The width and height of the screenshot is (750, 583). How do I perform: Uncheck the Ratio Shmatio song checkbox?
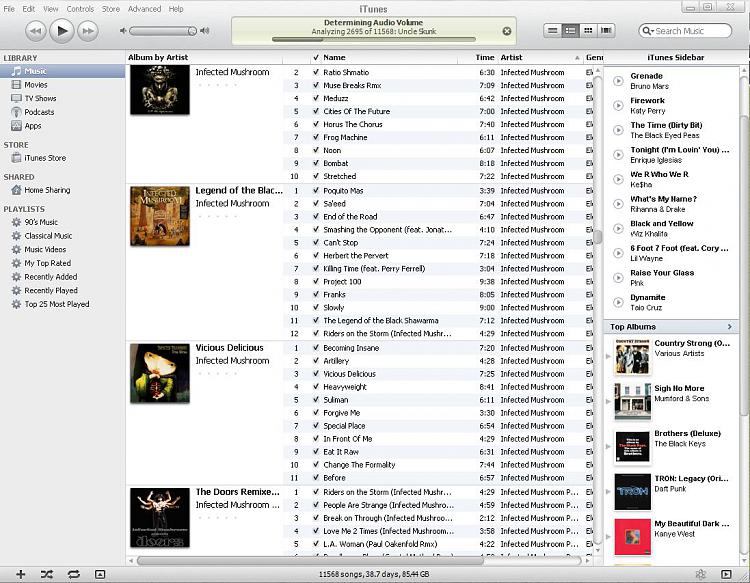(316, 72)
